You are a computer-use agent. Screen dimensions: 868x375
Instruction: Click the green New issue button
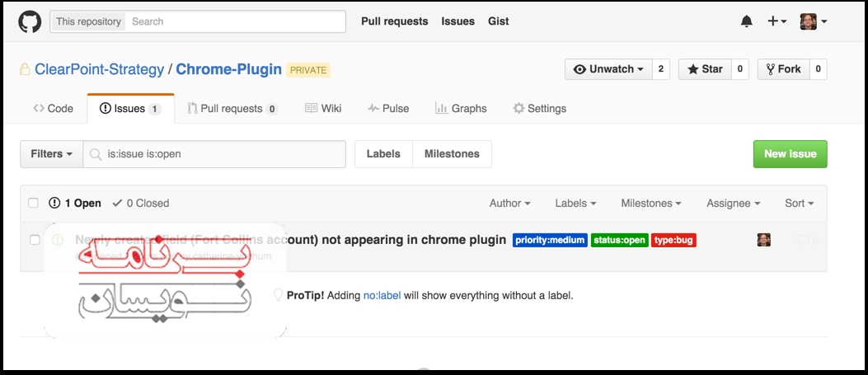coord(790,154)
